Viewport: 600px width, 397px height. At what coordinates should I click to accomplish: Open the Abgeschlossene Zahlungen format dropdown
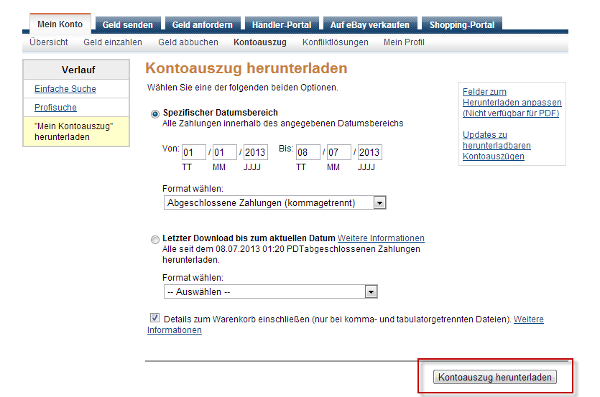pyautogui.click(x=275, y=203)
